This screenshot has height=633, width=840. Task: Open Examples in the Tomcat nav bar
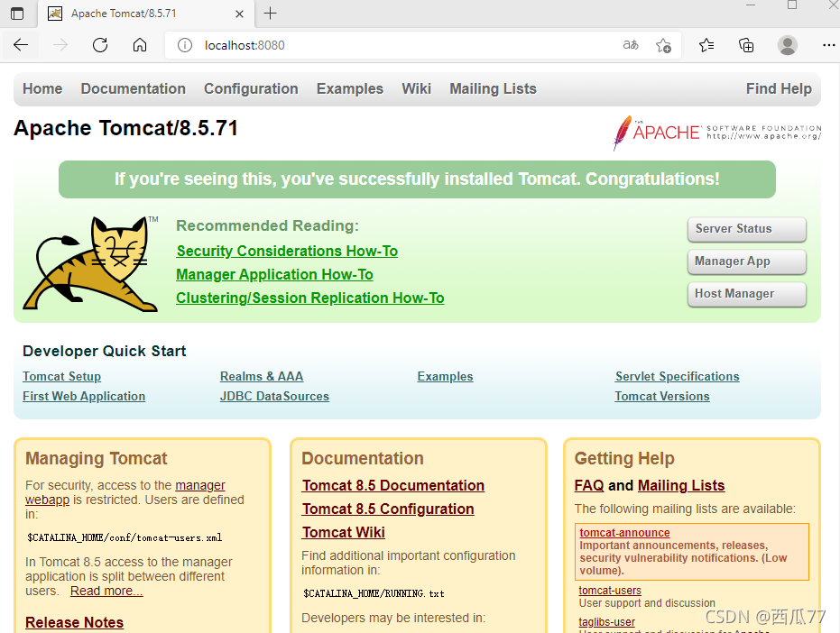click(x=350, y=88)
